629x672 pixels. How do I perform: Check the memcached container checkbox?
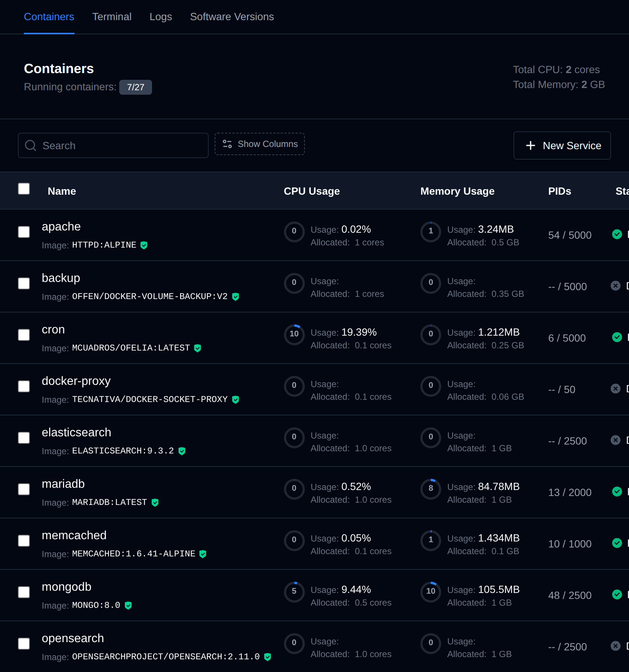(x=24, y=541)
